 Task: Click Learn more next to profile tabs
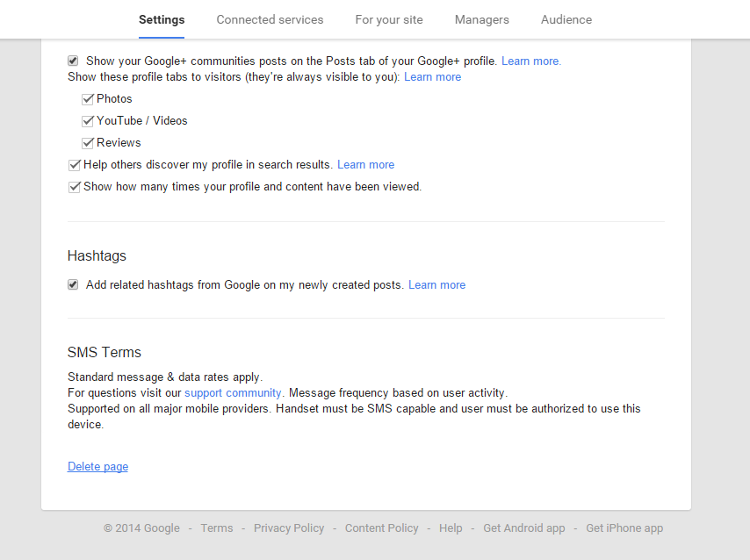tap(432, 77)
